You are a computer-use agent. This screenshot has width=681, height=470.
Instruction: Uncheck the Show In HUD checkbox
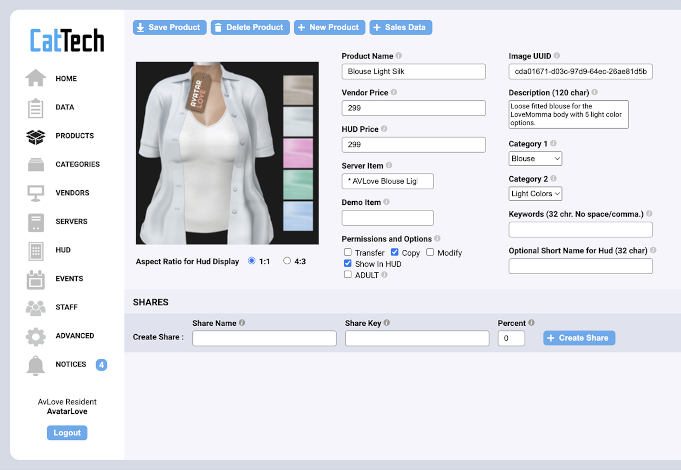pyautogui.click(x=347, y=264)
